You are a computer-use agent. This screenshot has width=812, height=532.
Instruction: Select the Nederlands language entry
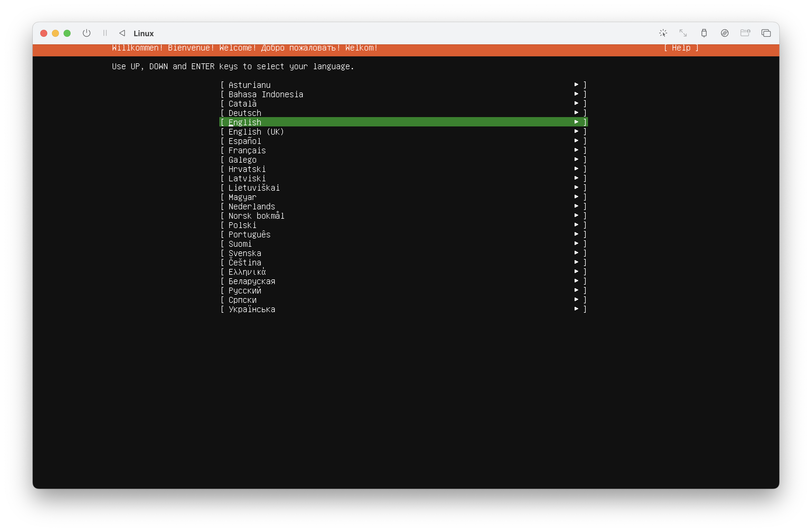tap(251, 207)
